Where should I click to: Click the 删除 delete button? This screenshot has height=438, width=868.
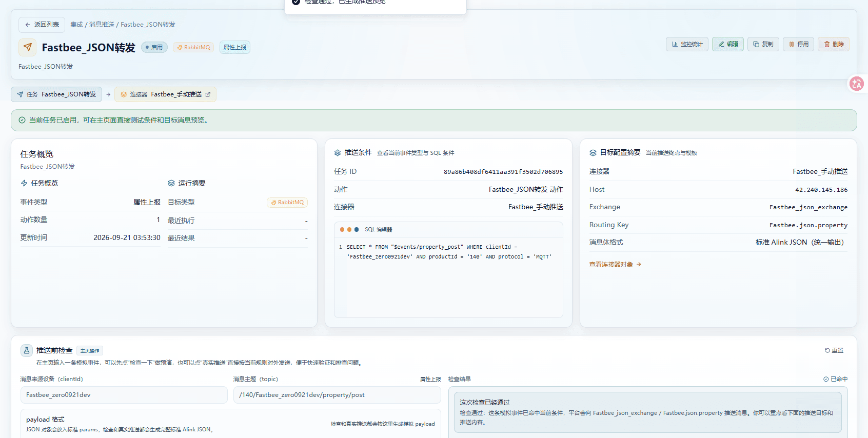click(x=834, y=44)
